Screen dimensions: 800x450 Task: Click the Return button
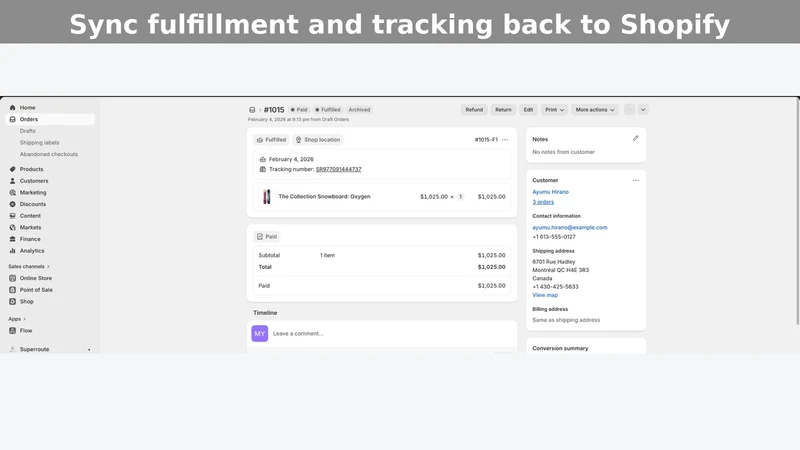tap(503, 110)
